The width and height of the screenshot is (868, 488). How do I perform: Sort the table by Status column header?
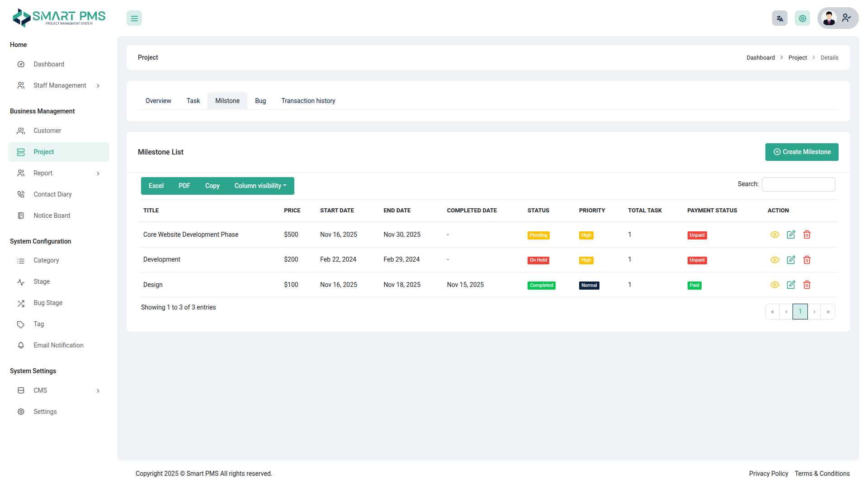tap(538, 211)
